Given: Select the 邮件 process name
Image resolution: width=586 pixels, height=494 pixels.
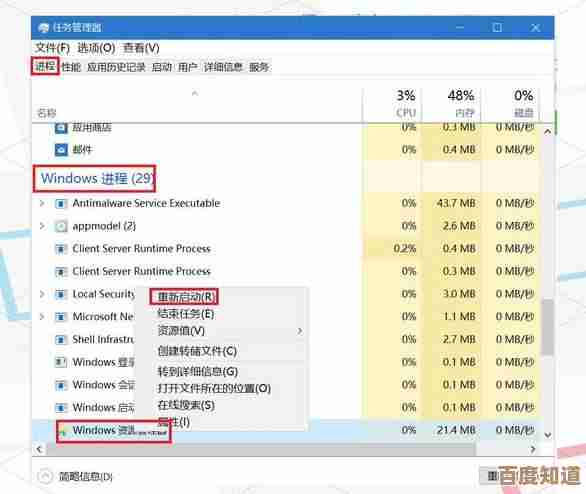Looking at the screenshot, I should (x=82, y=150).
